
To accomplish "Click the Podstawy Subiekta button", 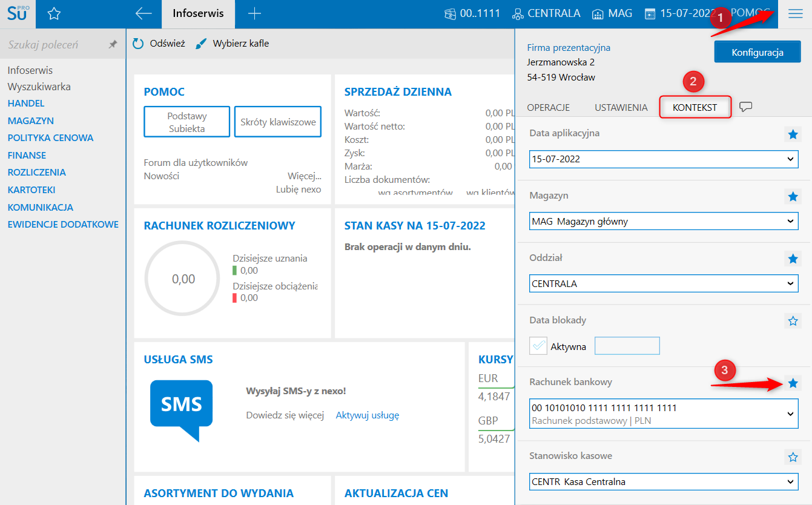I will tap(187, 122).
